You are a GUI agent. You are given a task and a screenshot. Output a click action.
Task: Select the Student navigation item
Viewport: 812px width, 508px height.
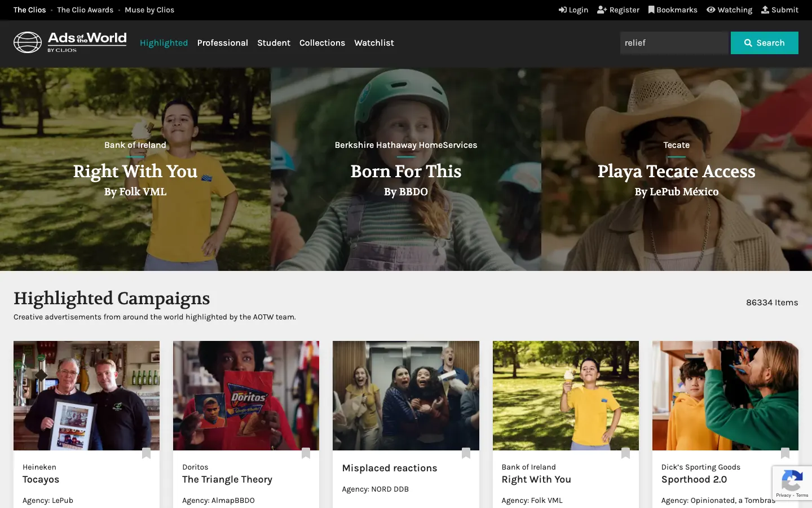click(273, 43)
